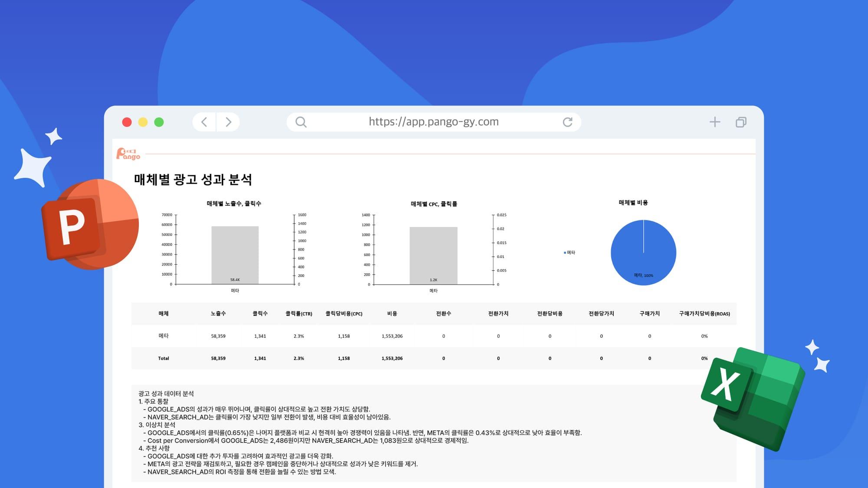The image size is (868, 488).
Task: Click the browser forward arrow
Action: (228, 122)
